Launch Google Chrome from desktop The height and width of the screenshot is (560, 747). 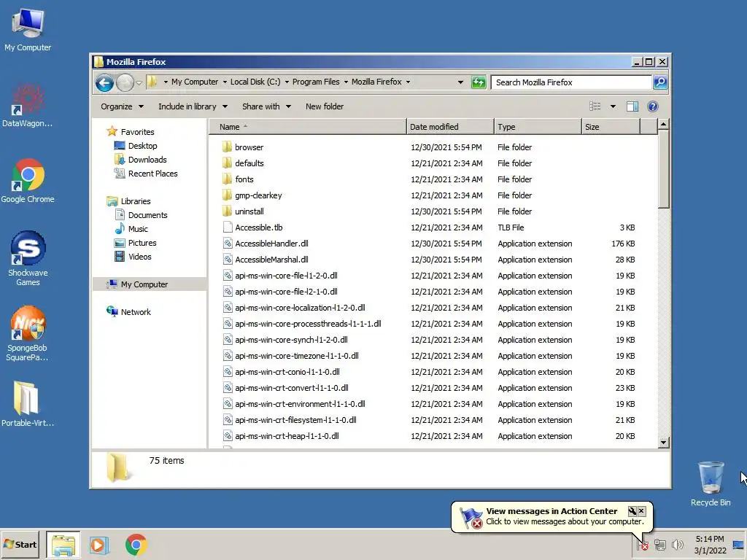coord(28,181)
